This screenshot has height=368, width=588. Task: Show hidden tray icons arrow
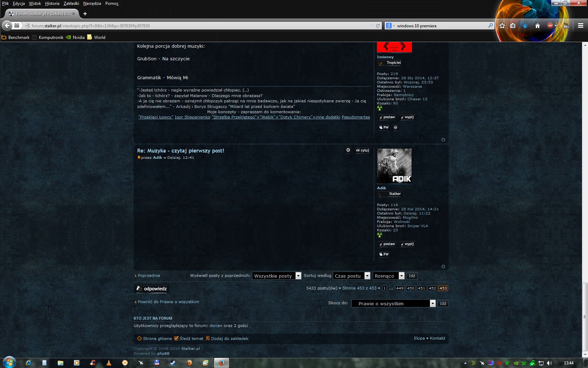465,363
